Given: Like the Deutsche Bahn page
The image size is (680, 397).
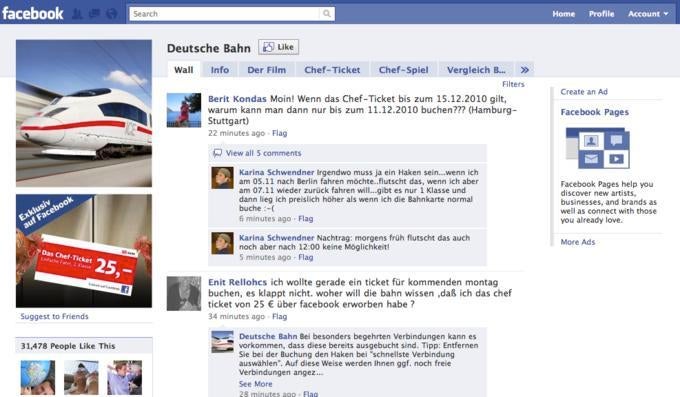Looking at the screenshot, I should pos(278,47).
